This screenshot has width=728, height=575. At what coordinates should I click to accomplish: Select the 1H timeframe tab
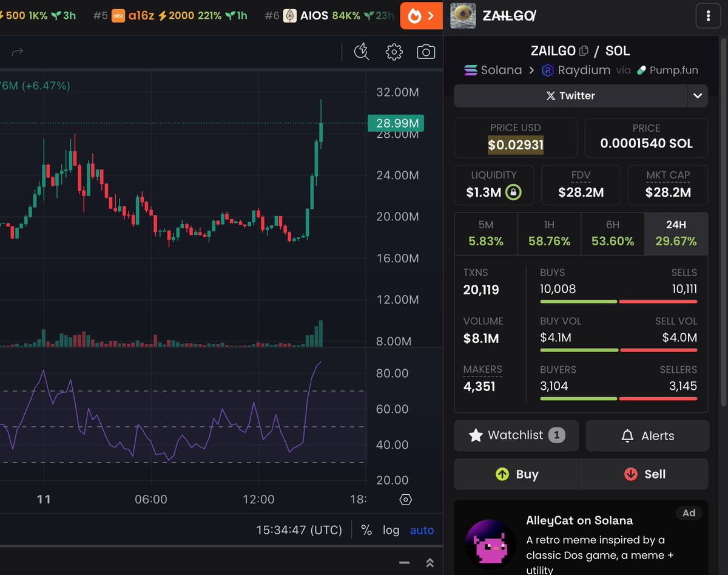tap(549, 233)
